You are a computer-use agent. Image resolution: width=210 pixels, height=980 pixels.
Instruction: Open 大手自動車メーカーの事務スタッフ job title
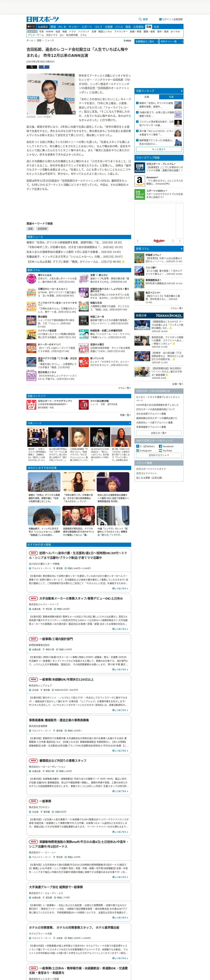point(81,598)
